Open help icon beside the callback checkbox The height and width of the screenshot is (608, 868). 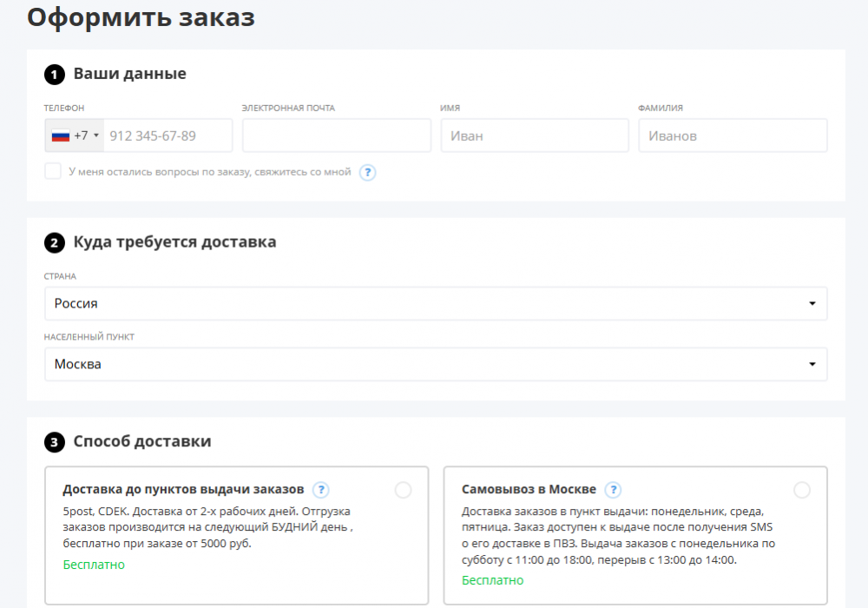coord(367,172)
